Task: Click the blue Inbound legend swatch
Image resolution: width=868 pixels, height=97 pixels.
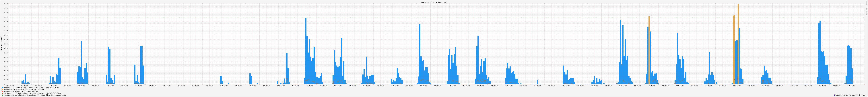Action: click(x=3, y=87)
